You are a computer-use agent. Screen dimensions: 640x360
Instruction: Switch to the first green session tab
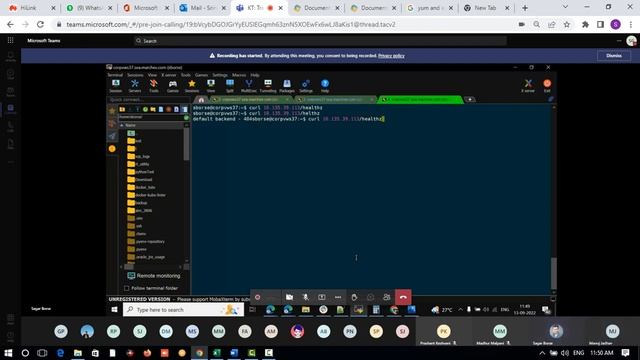[250, 100]
